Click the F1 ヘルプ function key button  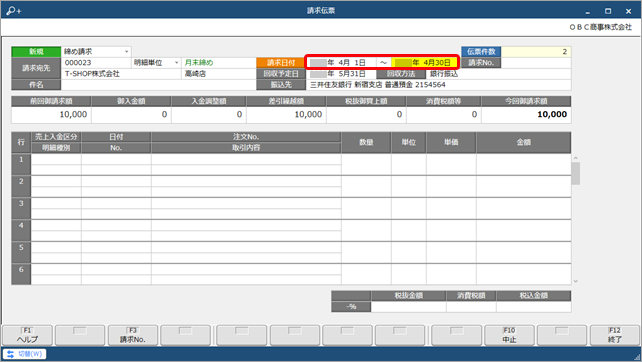[x=27, y=335]
